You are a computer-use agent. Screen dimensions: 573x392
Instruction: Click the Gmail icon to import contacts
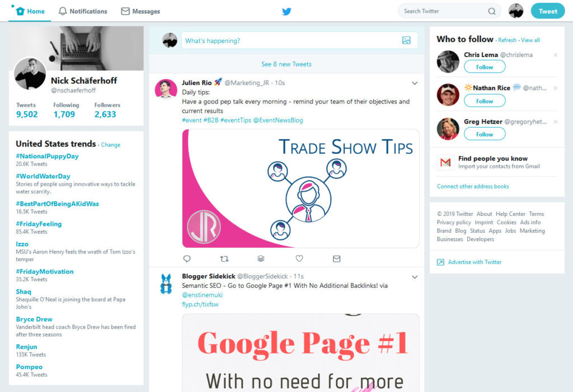445,163
